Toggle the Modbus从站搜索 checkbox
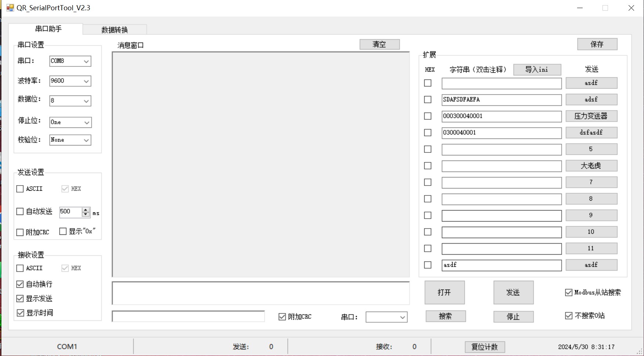The image size is (644, 356). [x=569, y=292]
